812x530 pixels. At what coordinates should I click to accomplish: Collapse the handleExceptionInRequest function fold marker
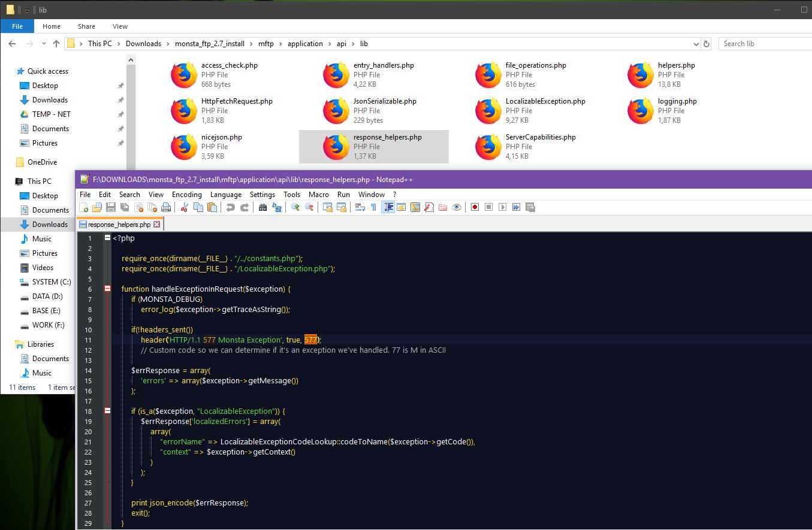107,289
